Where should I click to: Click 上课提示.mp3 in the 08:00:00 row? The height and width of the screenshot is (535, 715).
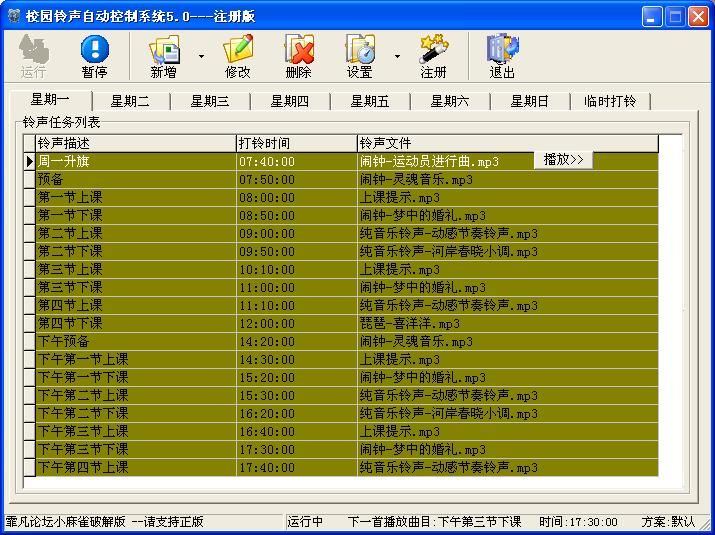click(508, 197)
